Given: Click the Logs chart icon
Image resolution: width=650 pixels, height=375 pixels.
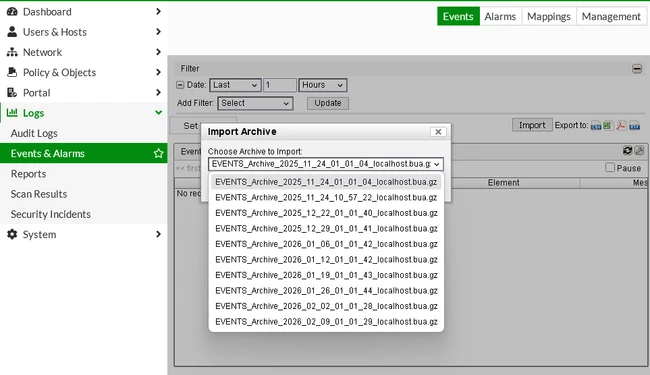Looking at the screenshot, I should tap(12, 112).
